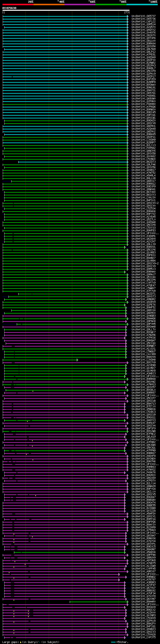
Task: Select the UniRef100_Q93XM4 label
Action: click(143, 46)
